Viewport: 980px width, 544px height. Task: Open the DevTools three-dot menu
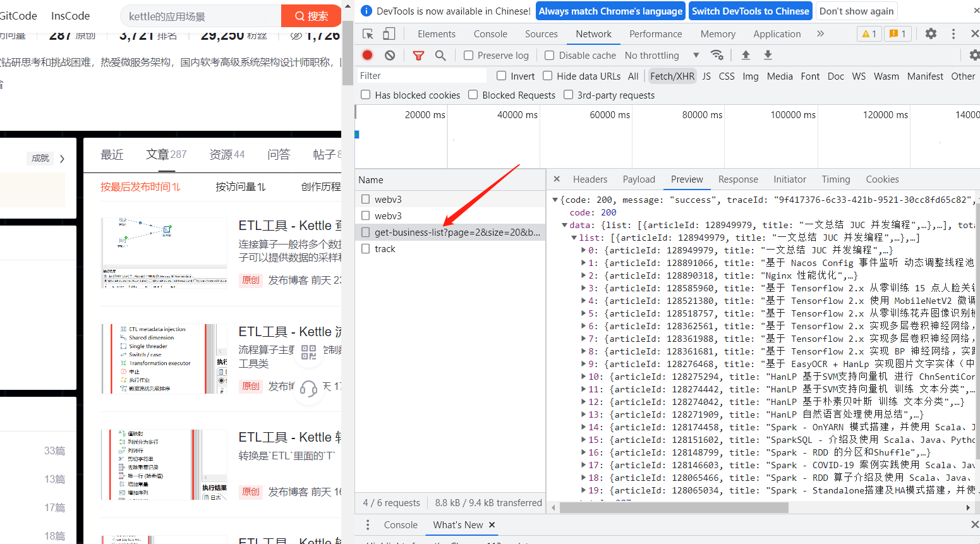click(953, 33)
